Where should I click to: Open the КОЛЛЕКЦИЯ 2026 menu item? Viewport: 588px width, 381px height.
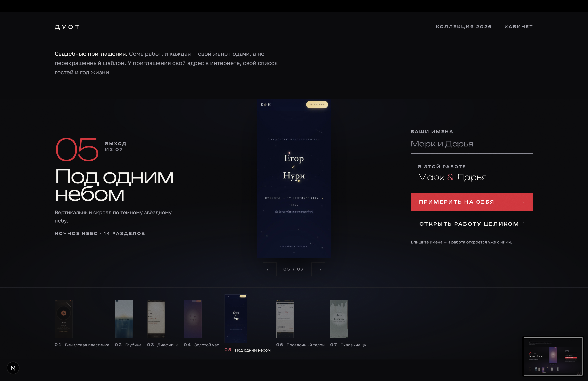[x=464, y=27]
